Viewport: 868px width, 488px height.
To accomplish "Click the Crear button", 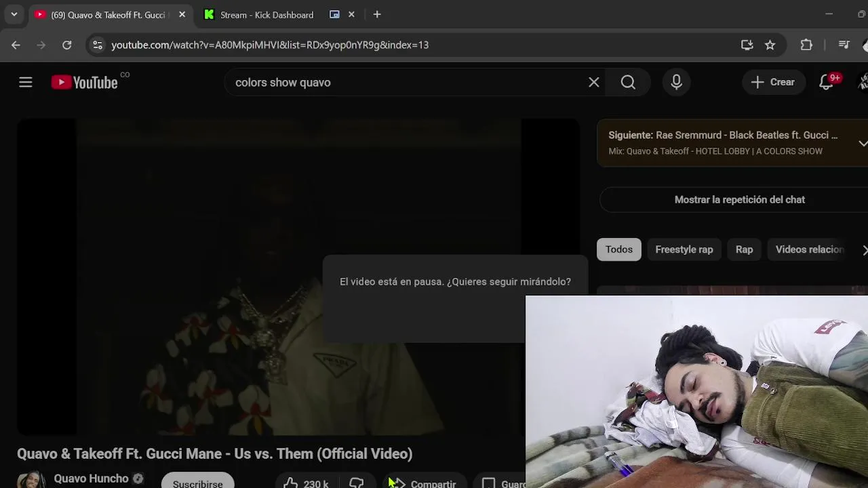I will click(x=773, y=82).
